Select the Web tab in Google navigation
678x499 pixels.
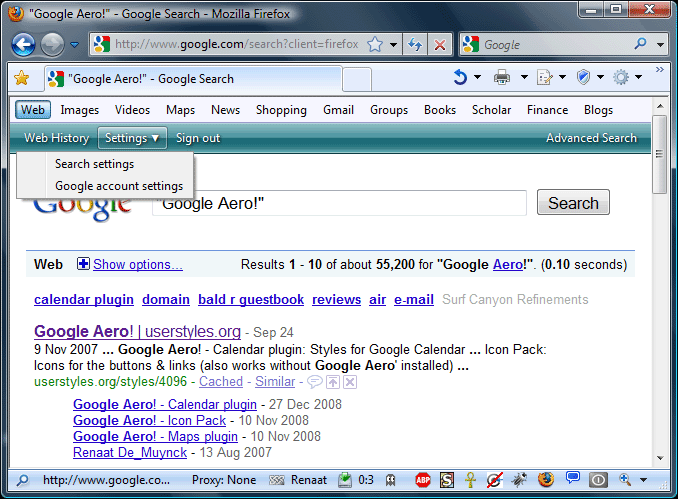33,110
